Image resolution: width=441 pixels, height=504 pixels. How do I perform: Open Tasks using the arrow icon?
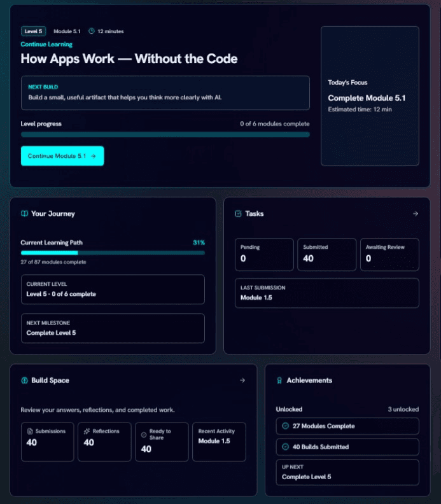coord(416,213)
